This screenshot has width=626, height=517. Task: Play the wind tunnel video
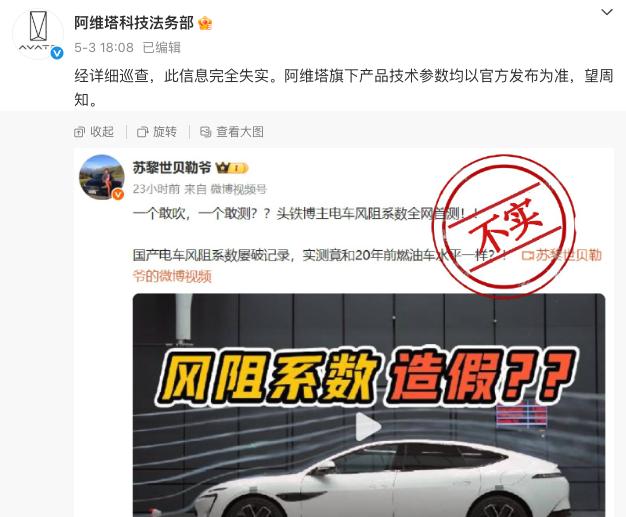tap(368, 426)
